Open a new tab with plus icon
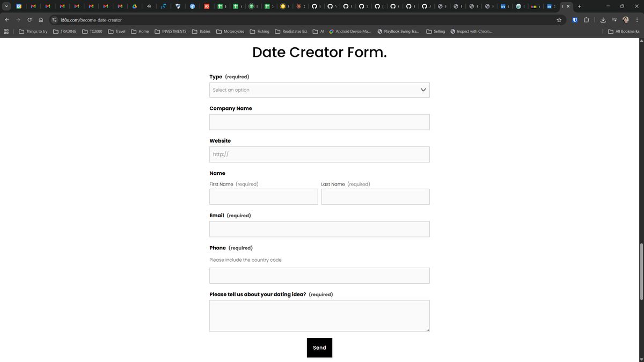 [580, 6]
